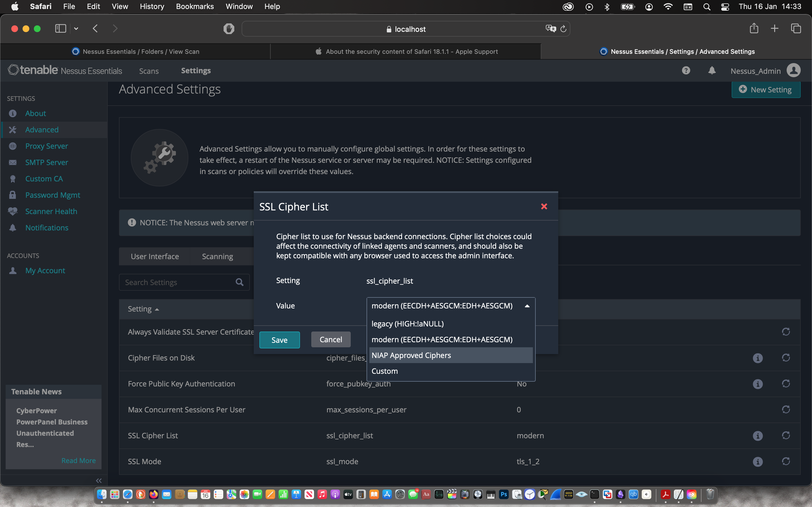812x507 pixels.
Task: Reset SSL Mode setting with refresh icon
Action: coord(785,461)
